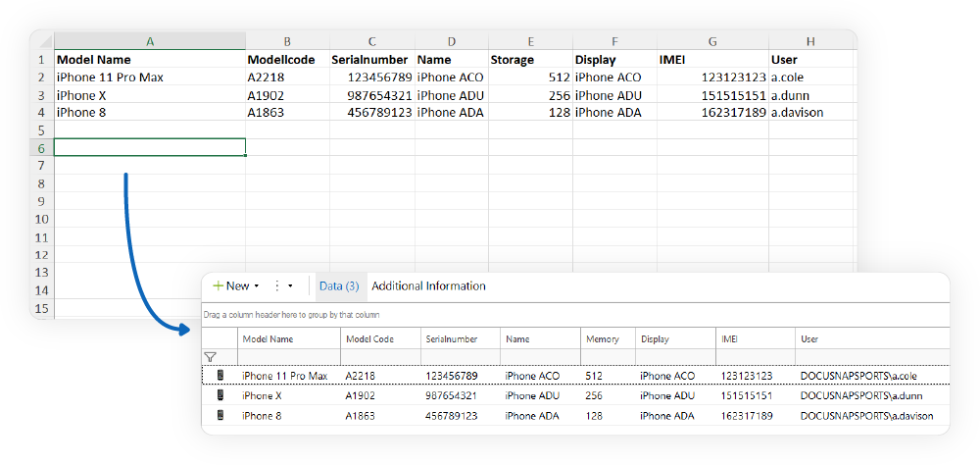Switch to the Additional Information tab
980x465 pixels.
click(429, 286)
